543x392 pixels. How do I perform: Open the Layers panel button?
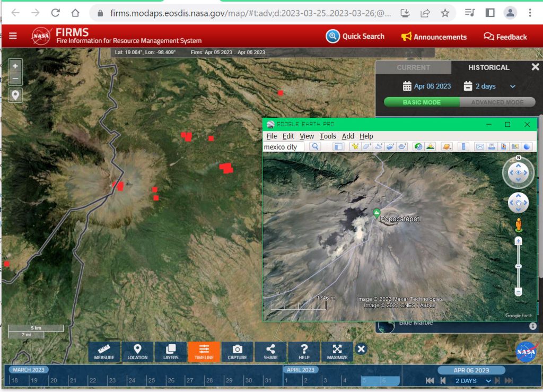(171, 351)
